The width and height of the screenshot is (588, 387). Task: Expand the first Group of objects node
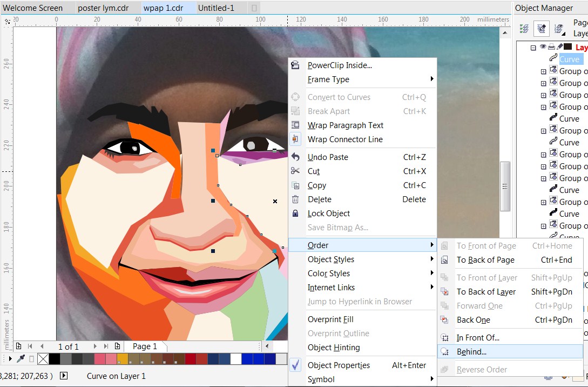544,71
